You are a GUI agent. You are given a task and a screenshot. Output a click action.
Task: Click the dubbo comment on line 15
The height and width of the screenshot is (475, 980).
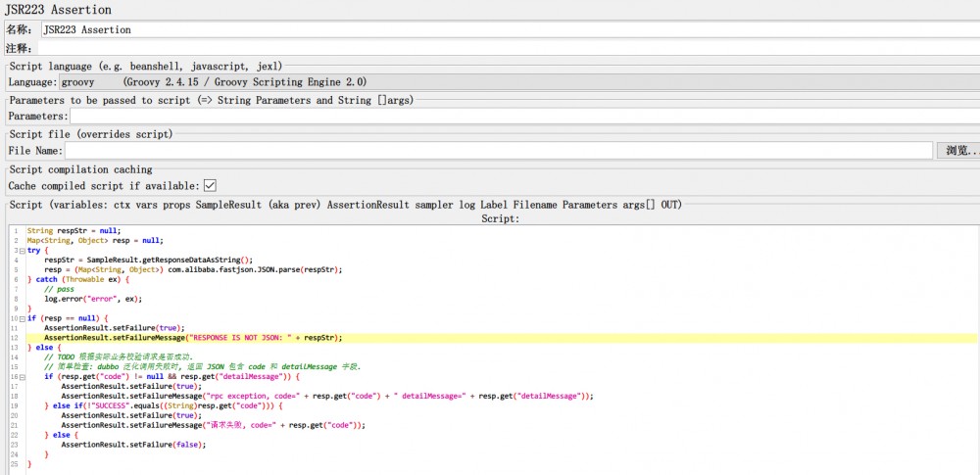tap(203, 367)
